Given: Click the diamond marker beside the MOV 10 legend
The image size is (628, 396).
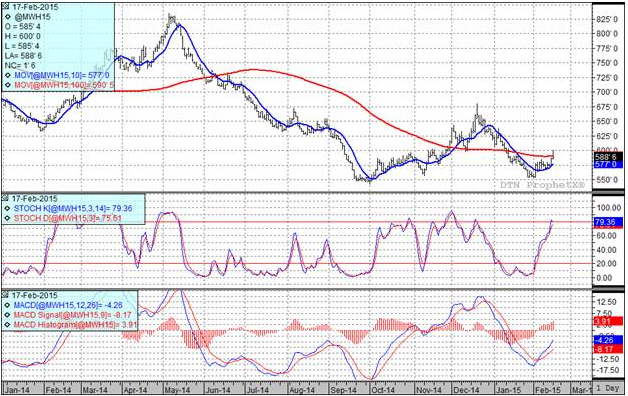Looking at the screenshot, I should point(8,75).
